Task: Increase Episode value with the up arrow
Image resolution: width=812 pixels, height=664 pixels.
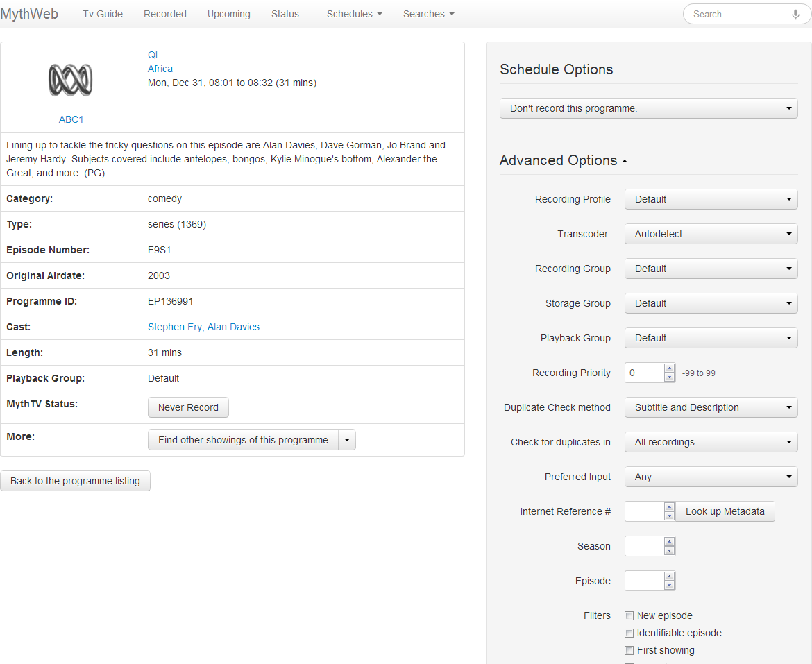Action: pyautogui.click(x=669, y=577)
